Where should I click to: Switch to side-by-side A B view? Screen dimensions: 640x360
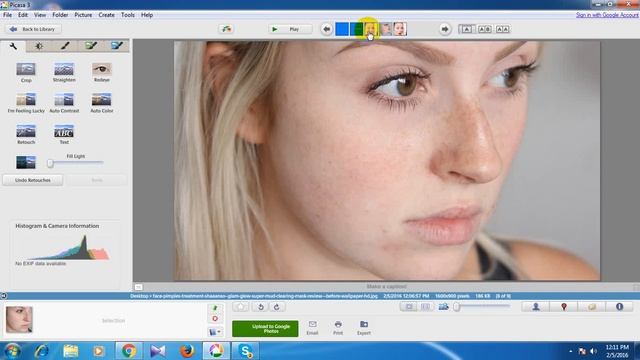[x=484, y=29]
